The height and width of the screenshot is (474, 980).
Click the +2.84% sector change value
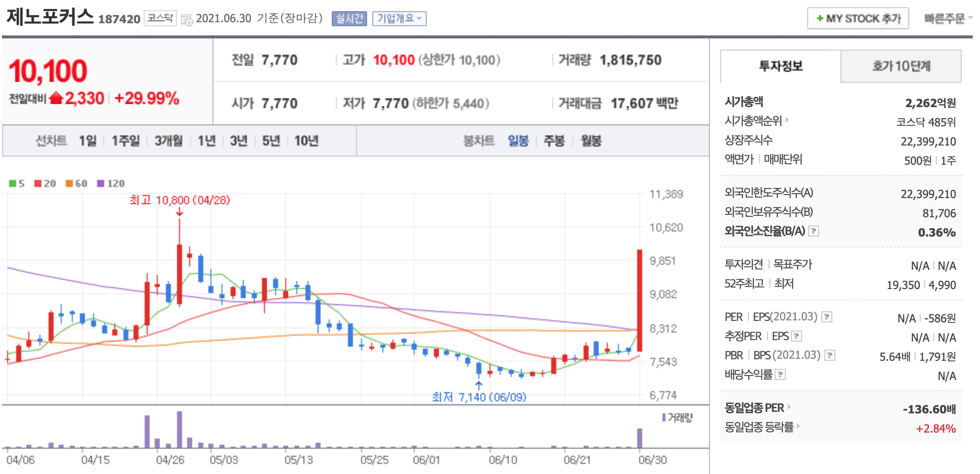[936, 429]
